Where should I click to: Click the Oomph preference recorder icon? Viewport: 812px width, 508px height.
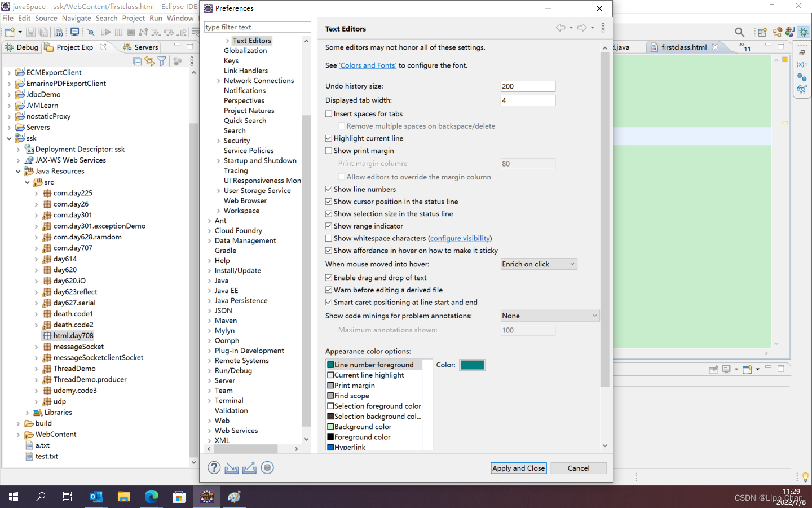click(x=267, y=467)
